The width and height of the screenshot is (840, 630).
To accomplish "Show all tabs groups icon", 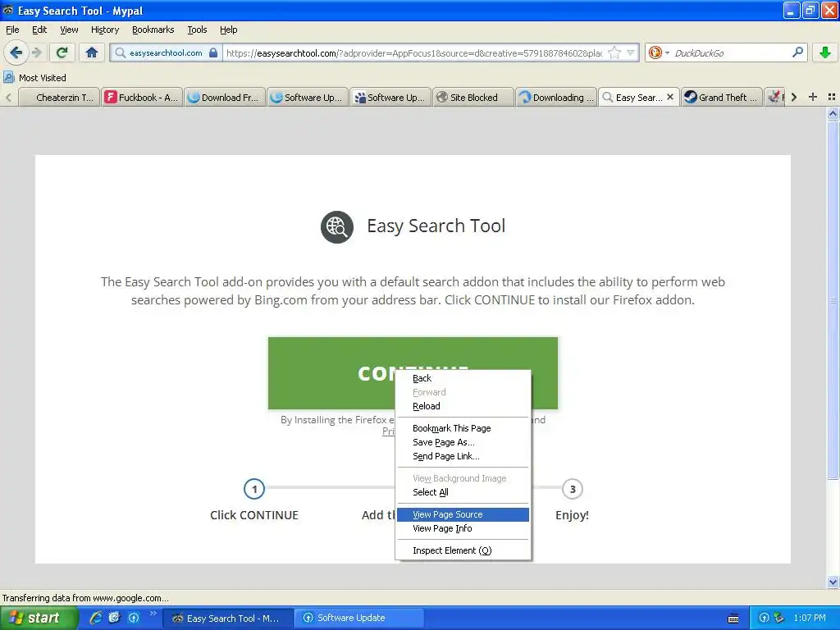I will pyautogui.click(x=832, y=97).
